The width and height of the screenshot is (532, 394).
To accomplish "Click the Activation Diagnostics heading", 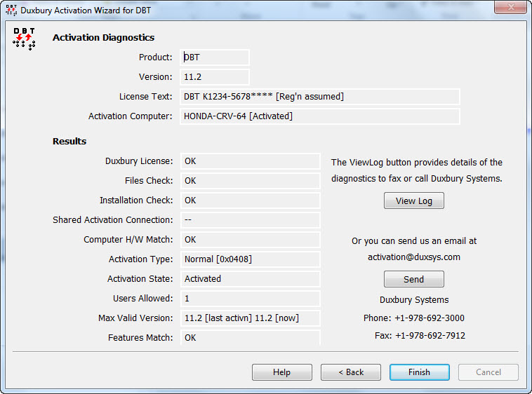I will (x=103, y=37).
